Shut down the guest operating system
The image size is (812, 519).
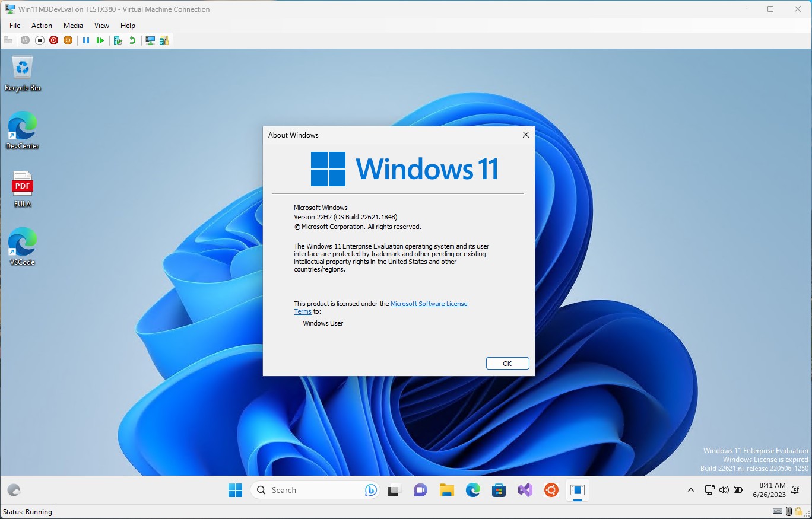click(x=53, y=40)
